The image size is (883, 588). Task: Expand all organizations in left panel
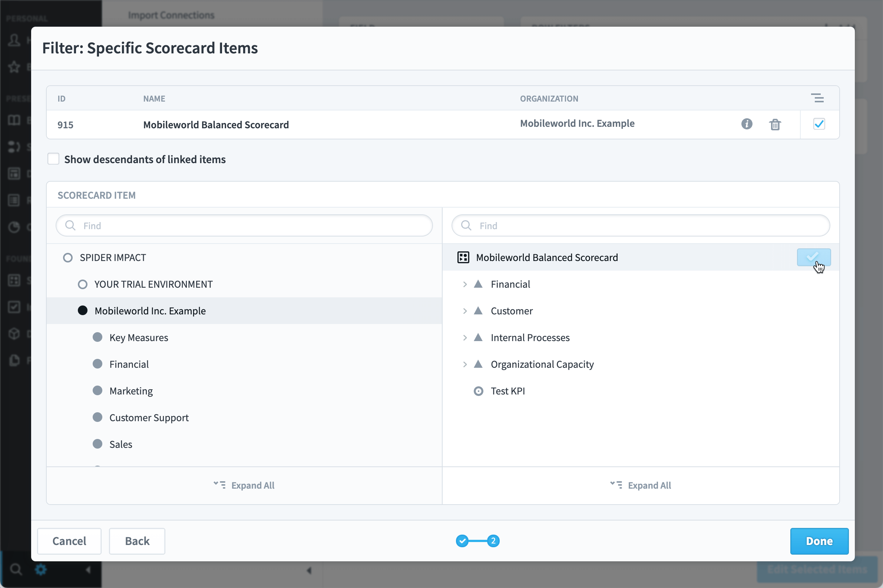[x=244, y=485]
